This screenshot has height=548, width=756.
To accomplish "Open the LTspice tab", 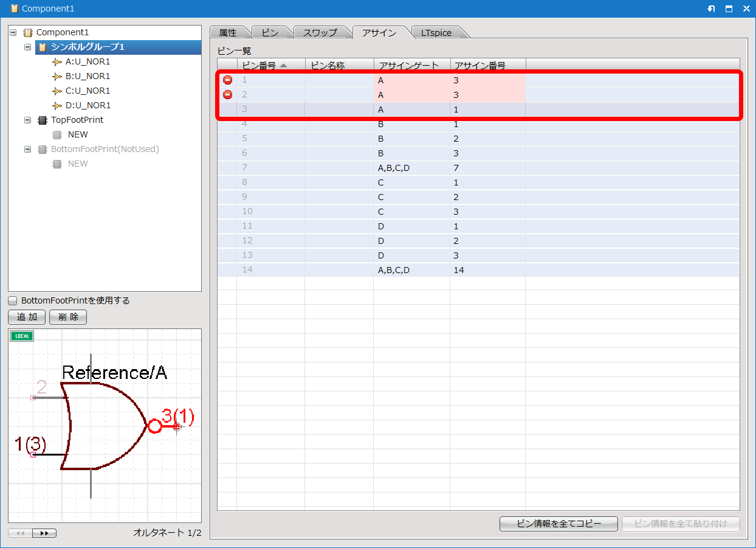I will point(436,33).
